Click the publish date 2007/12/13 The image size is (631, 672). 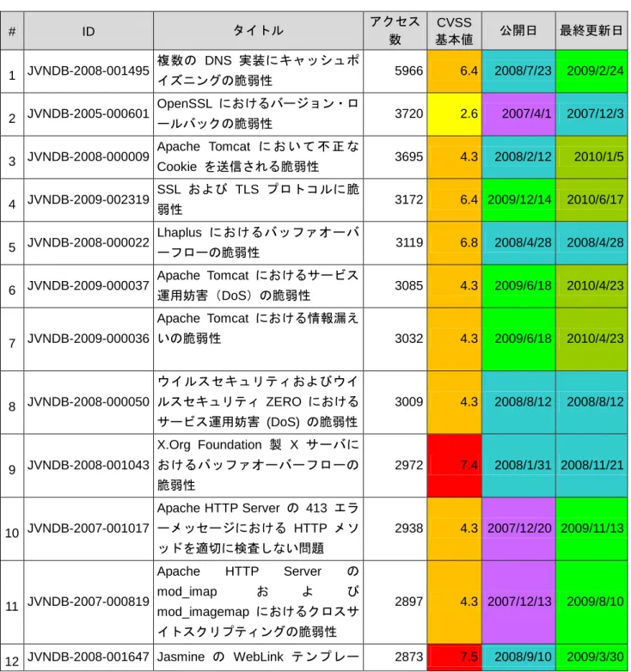518,602
